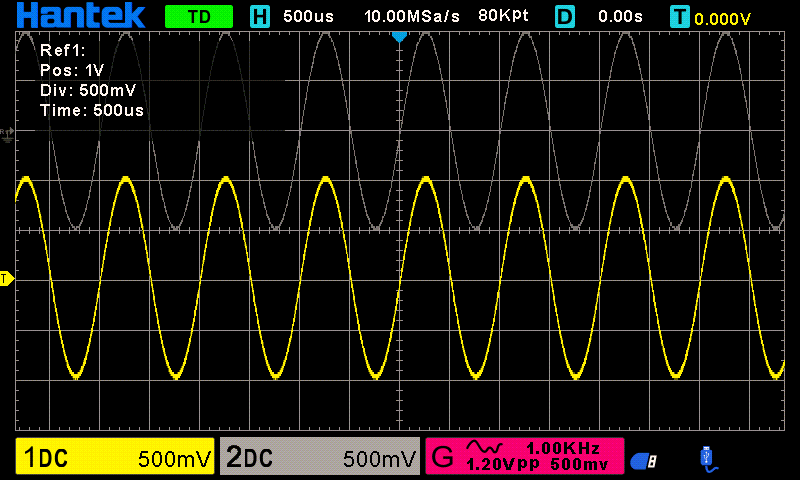Click the blue storage drive icon
800x480 pixels.
point(642,460)
